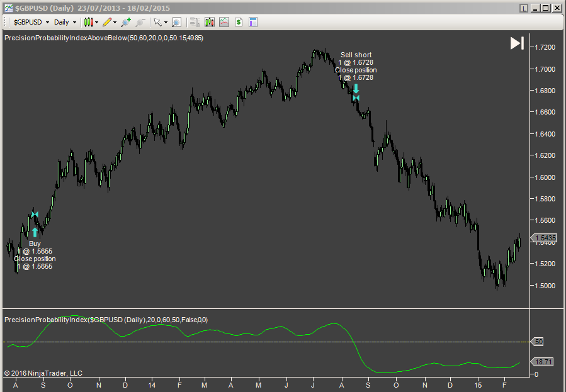Select the arrow pointer cursor tool
This screenshot has width=566, height=392.
click(x=157, y=23)
